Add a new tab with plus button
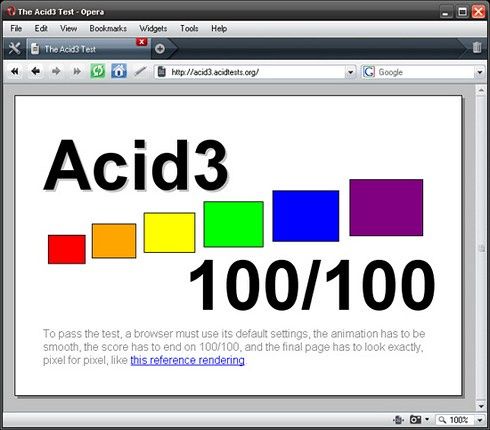 pyautogui.click(x=160, y=49)
